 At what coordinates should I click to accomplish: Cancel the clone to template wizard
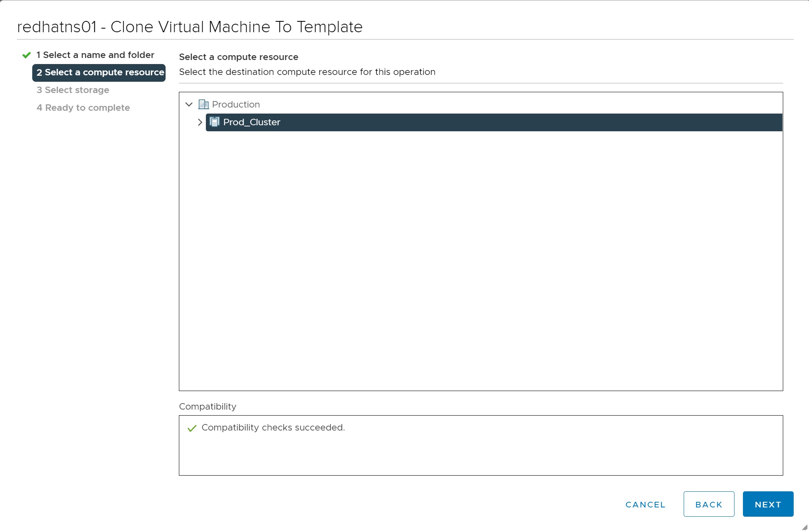pos(645,505)
